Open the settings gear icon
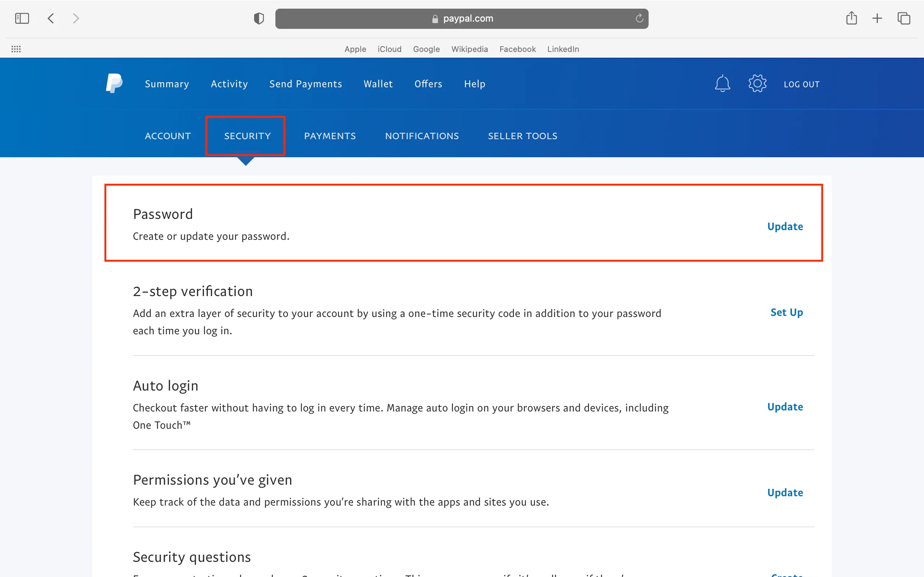This screenshot has width=924, height=577. point(757,84)
